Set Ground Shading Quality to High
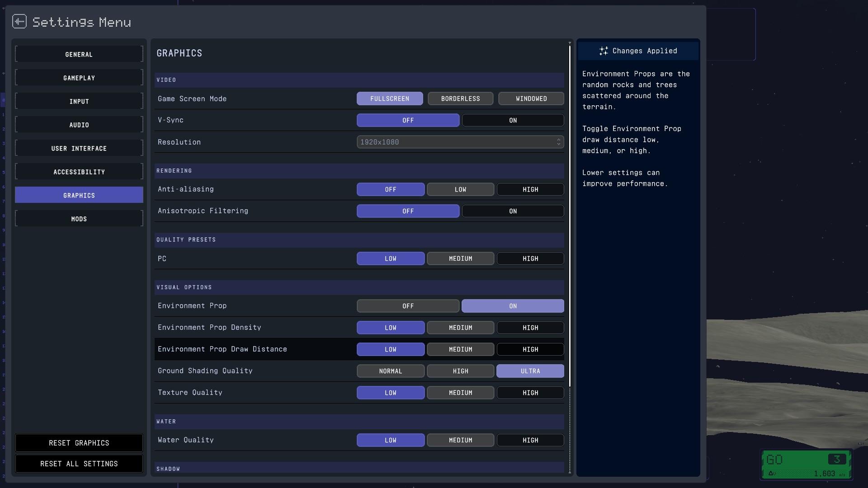This screenshot has height=488, width=868. click(x=460, y=371)
